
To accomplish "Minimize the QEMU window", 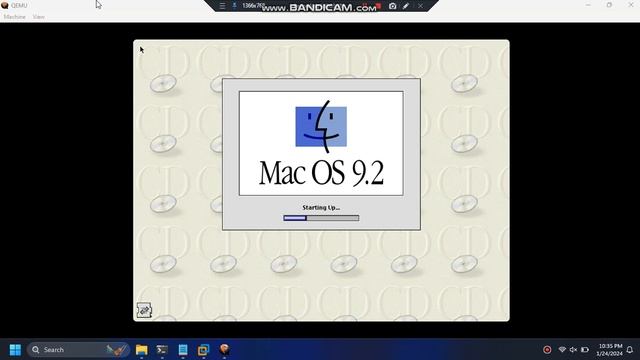I will point(588,5).
